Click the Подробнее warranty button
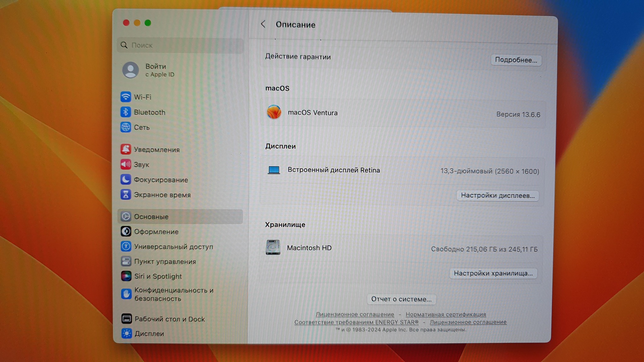Viewport: 644px width, 362px height. click(x=516, y=60)
